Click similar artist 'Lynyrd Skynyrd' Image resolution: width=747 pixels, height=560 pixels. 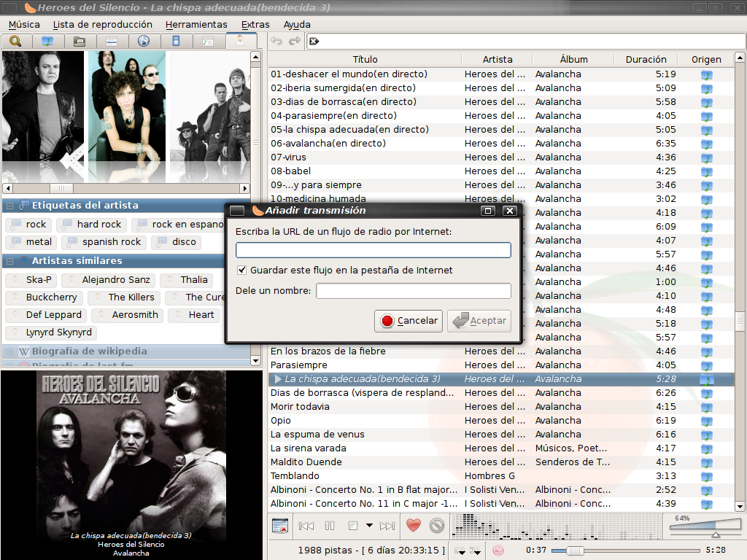tap(52, 332)
